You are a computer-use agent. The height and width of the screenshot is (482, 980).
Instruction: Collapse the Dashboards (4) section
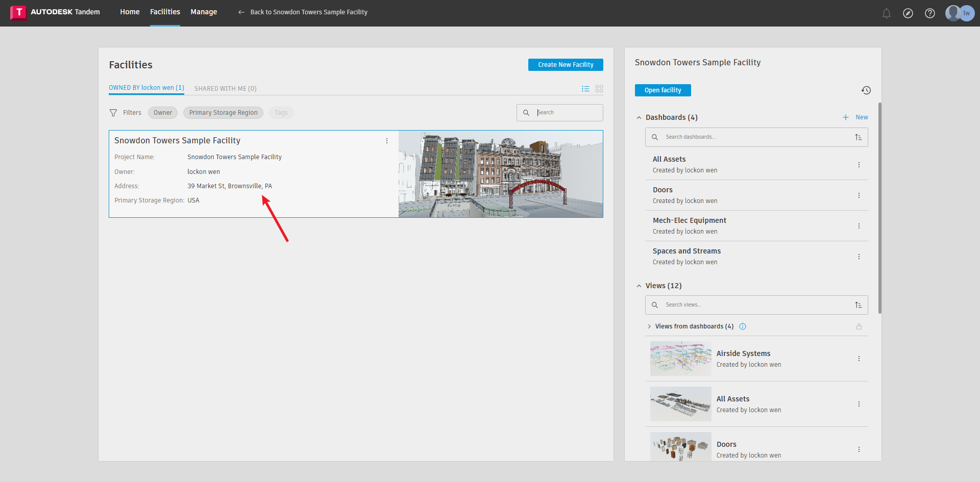coord(639,118)
